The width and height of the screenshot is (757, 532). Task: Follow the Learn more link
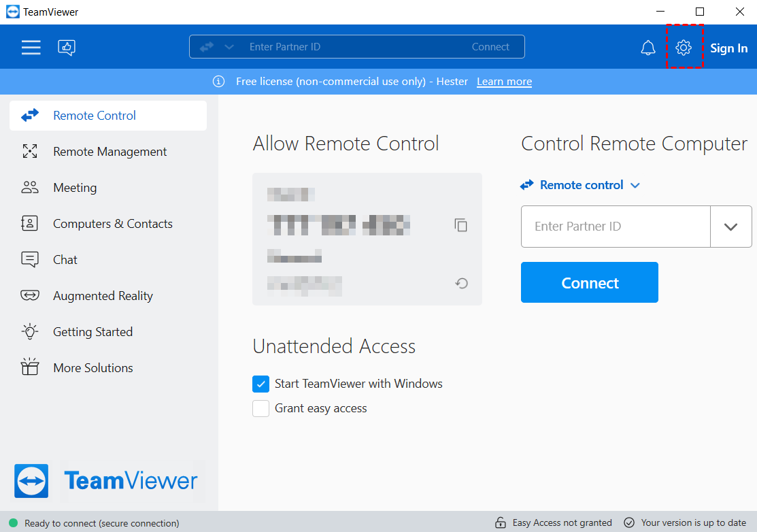coord(504,82)
